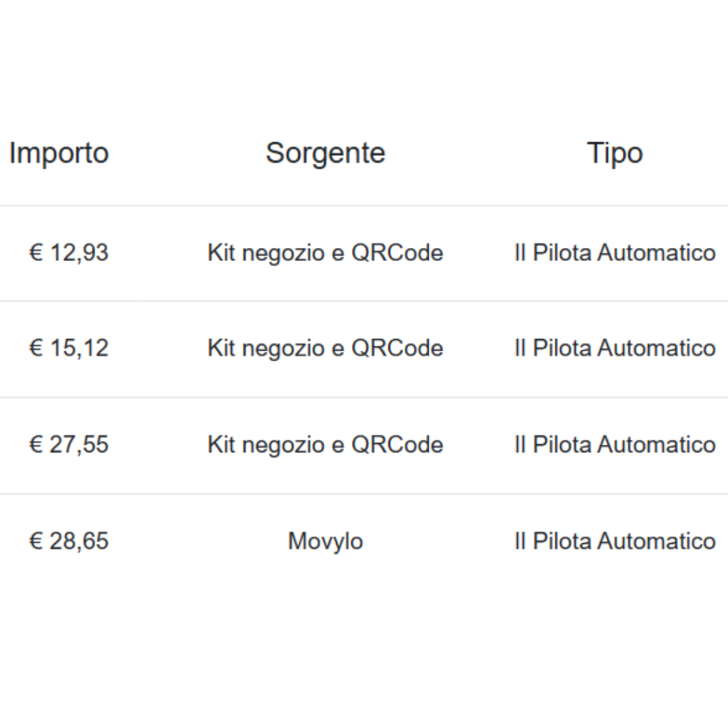Click Il Pilota Automatico in € 15,12 row

point(615,348)
